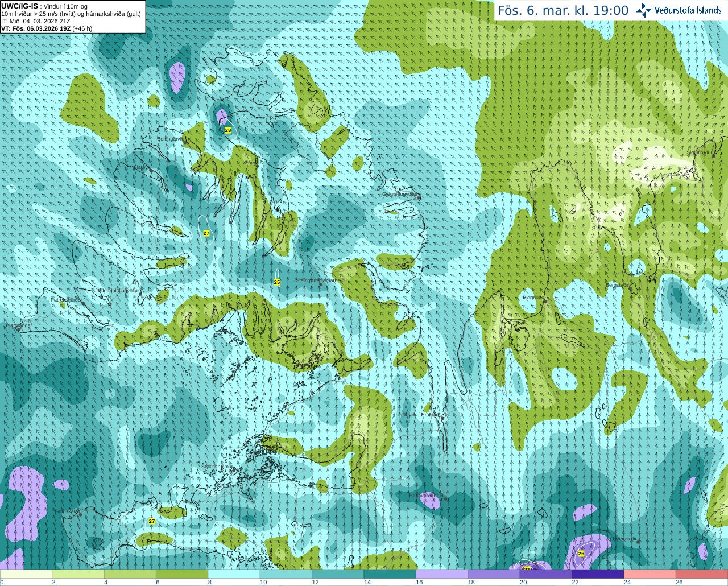This screenshot has height=586, width=728.
Task: Select the palest yellow legend swatch below 2
Action: (26, 574)
